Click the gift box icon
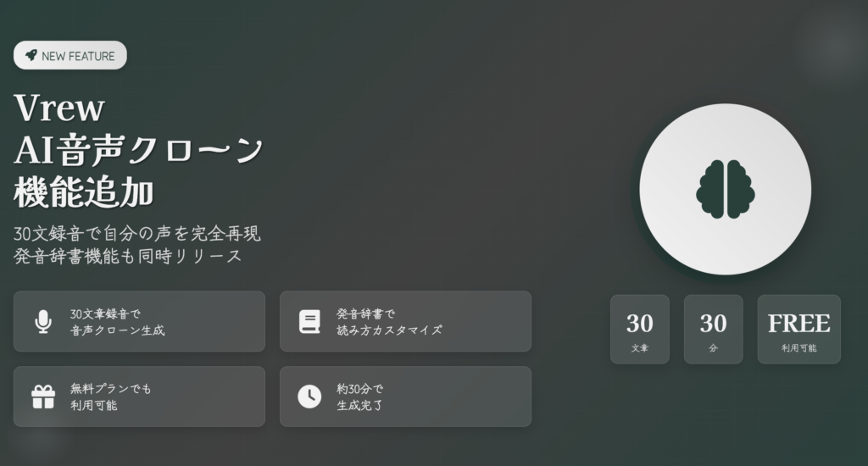868x466 pixels. point(43,397)
